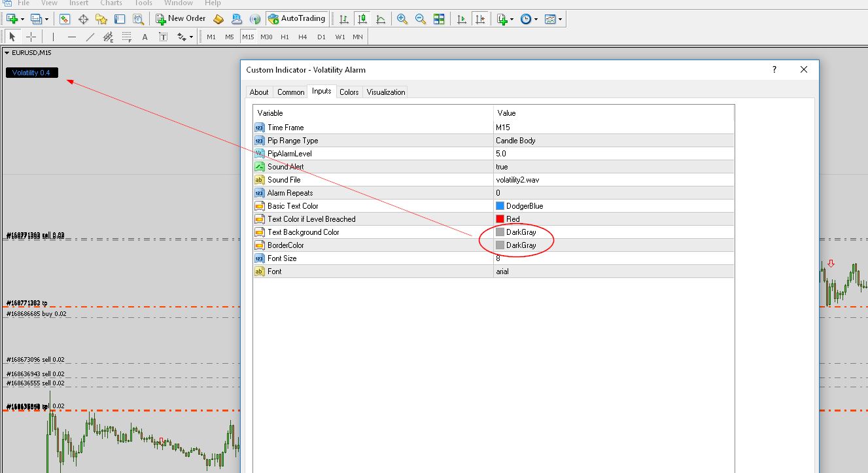Viewport: 868px width, 473px height.
Task: Click the dialog help question mark
Action: point(774,70)
